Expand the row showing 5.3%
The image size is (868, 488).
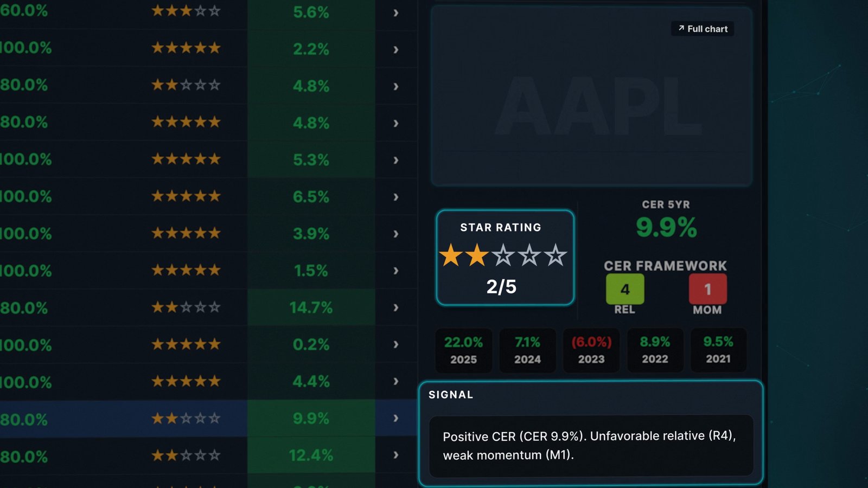(x=396, y=160)
